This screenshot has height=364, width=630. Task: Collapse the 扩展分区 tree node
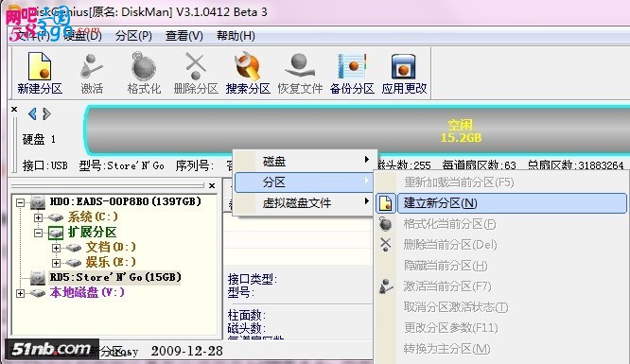(38, 233)
